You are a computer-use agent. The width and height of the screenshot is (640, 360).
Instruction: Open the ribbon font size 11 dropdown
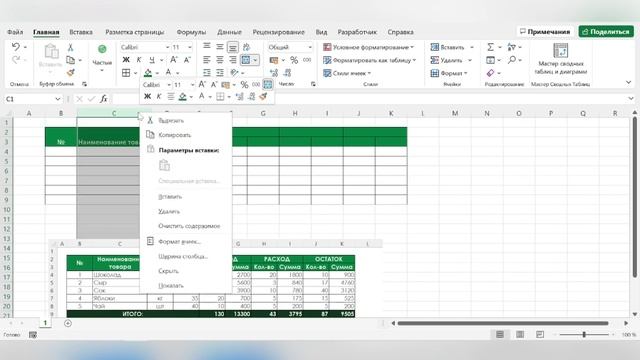tap(190, 47)
